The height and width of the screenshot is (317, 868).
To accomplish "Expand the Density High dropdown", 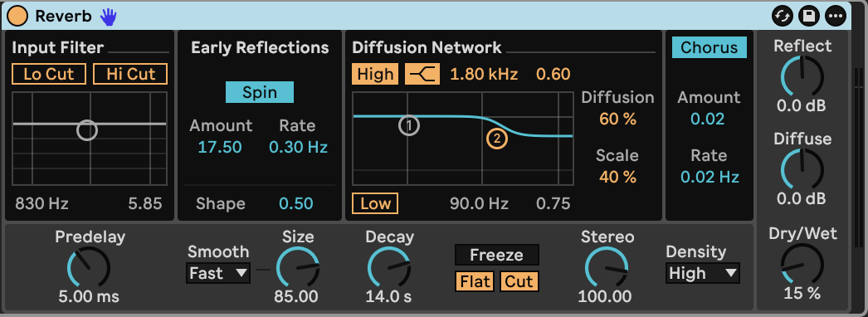I will pyautogui.click(x=703, y=273).
